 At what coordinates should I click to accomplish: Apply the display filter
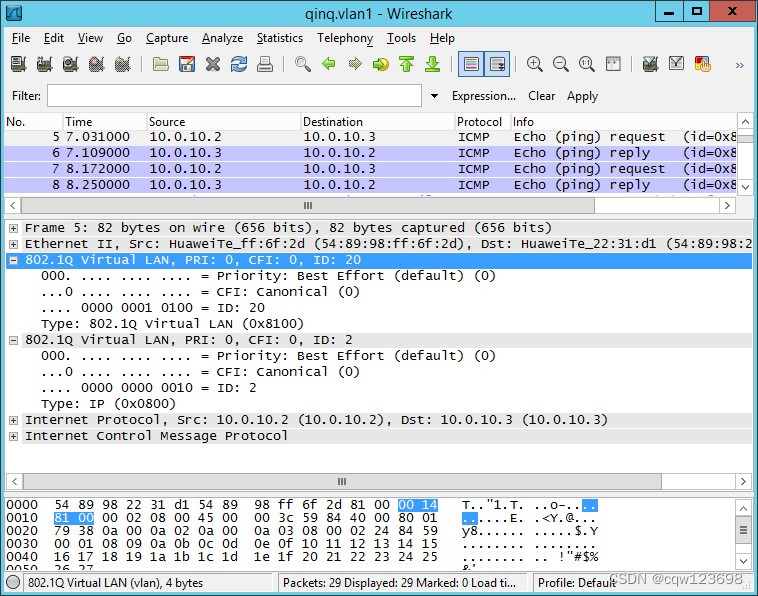[583, 96]
